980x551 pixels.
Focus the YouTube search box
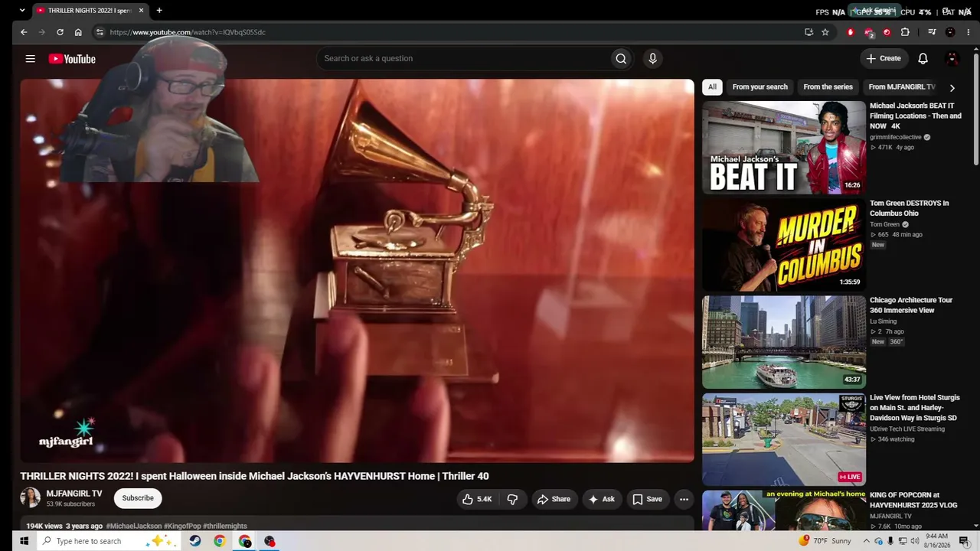click(462, 58)
